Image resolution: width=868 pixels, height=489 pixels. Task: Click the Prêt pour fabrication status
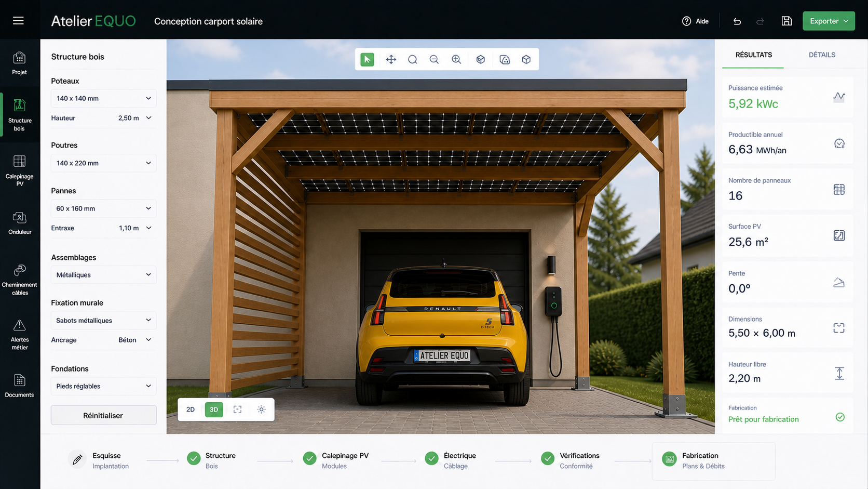pos(764,419)
